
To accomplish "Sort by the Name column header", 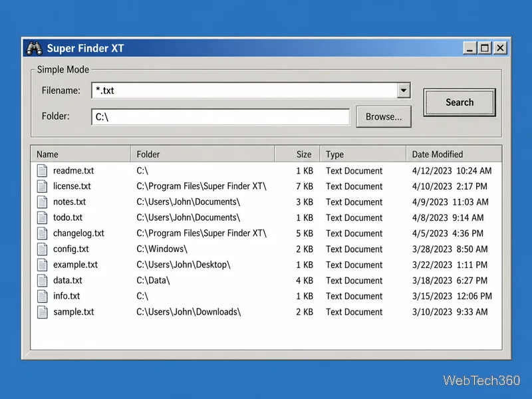I will click(80, 154).
